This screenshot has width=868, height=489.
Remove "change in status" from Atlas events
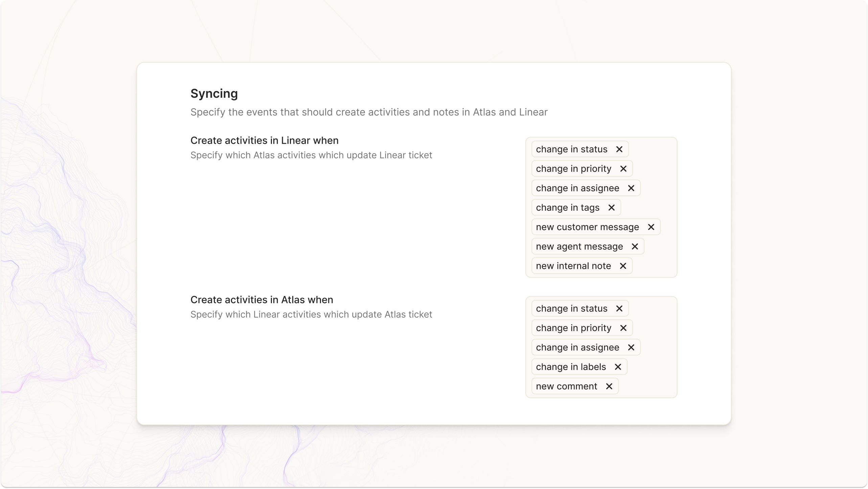(620, 308)
